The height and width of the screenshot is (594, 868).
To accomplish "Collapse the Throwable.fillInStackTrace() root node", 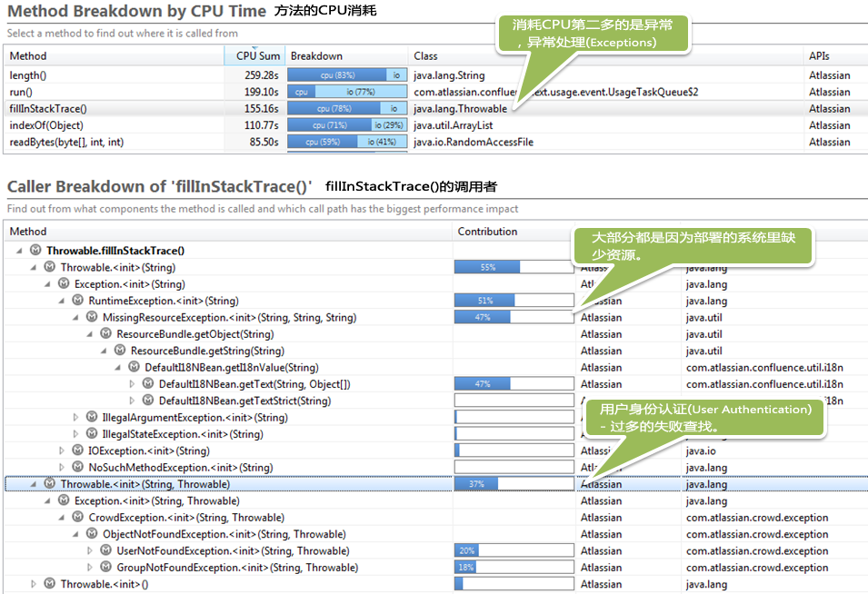I will 19,251.
